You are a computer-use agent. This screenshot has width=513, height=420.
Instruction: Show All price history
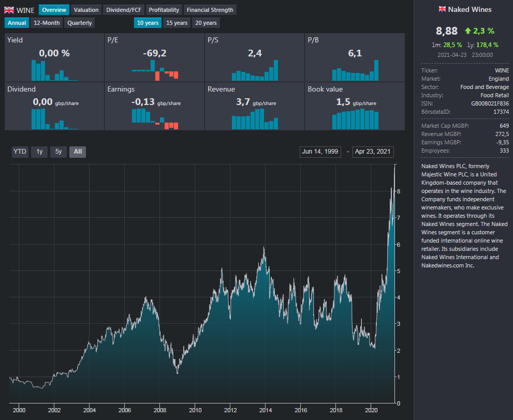(78, 152)
